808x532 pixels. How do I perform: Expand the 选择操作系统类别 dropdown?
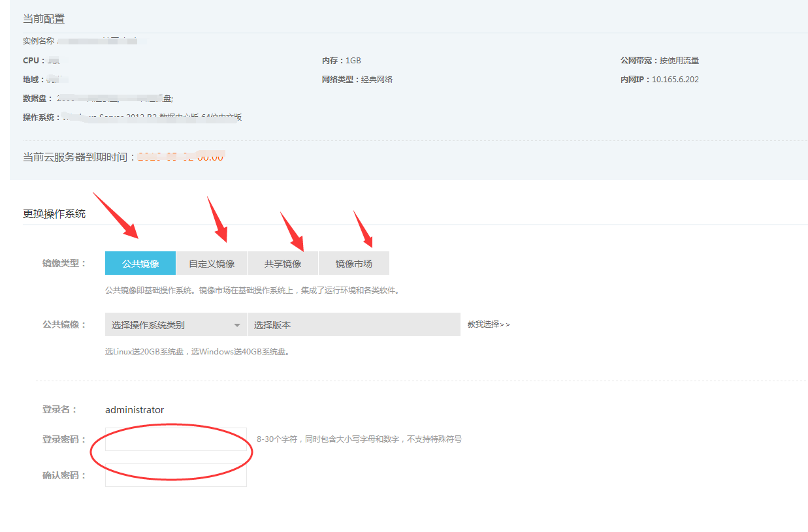(x=170, y=325)
